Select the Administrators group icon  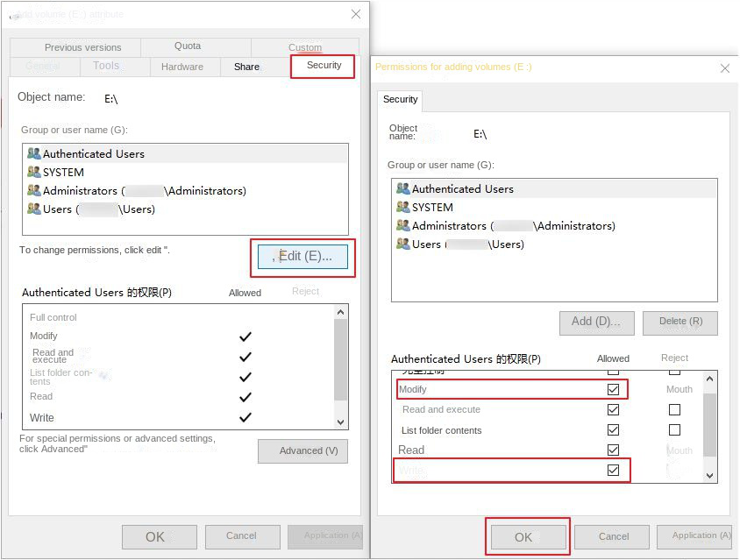point(32,190)
